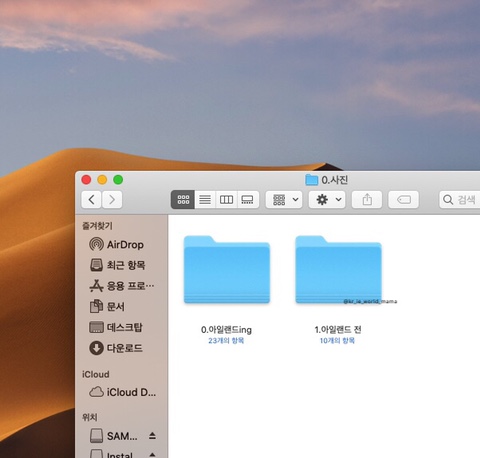
Task: Switch Finder to column view
Action: 226,200
